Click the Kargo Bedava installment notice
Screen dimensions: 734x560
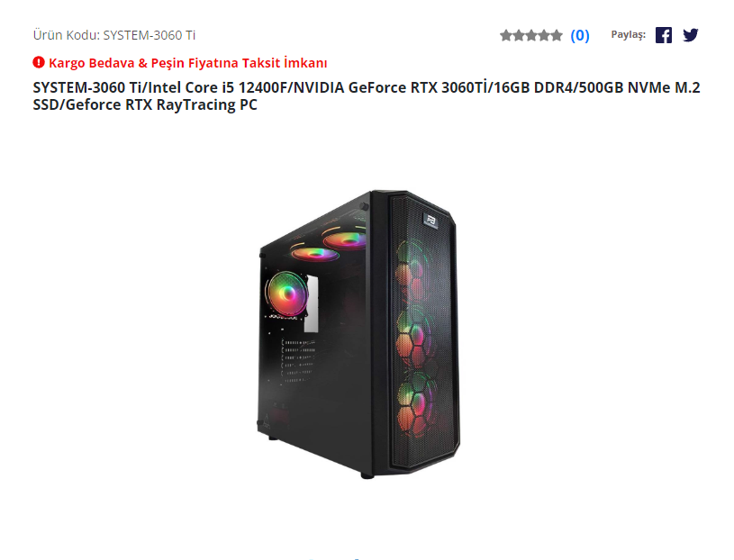click(x=187, y=63)
